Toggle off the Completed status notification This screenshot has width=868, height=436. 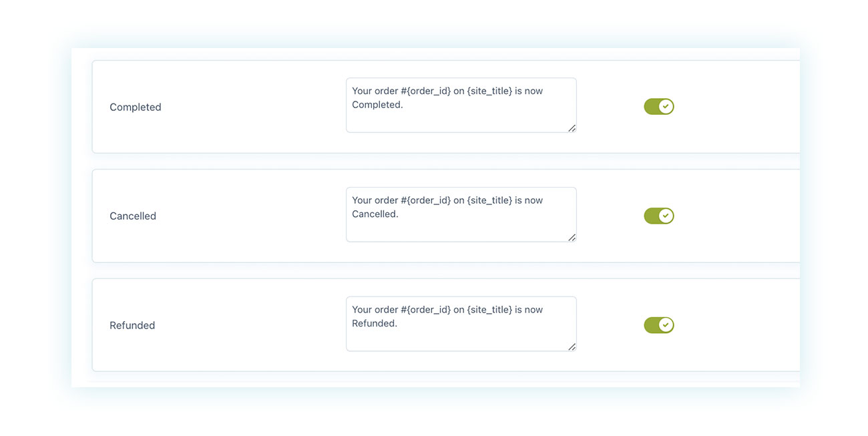(659, 106)
